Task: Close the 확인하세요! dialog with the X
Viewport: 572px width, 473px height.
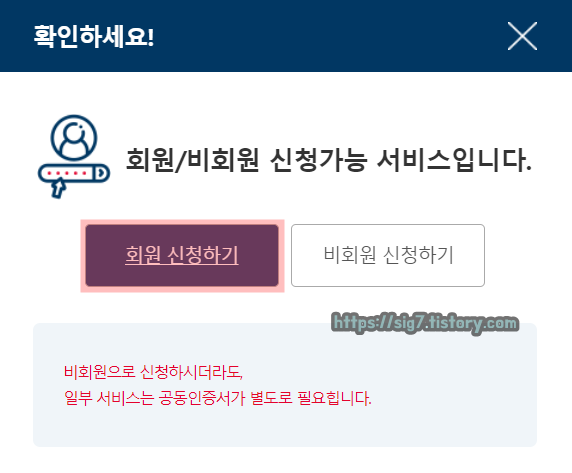Action: pos(522,36)
